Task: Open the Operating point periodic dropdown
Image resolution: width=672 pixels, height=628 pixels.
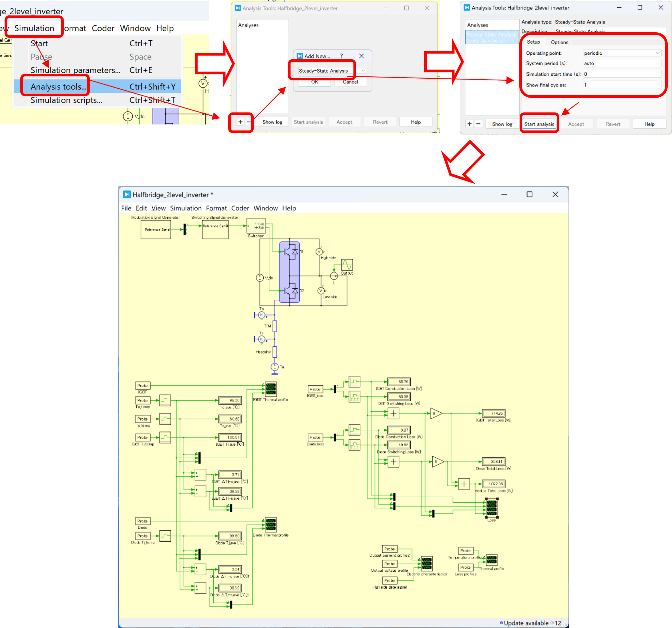Action: tap(622, 53)
